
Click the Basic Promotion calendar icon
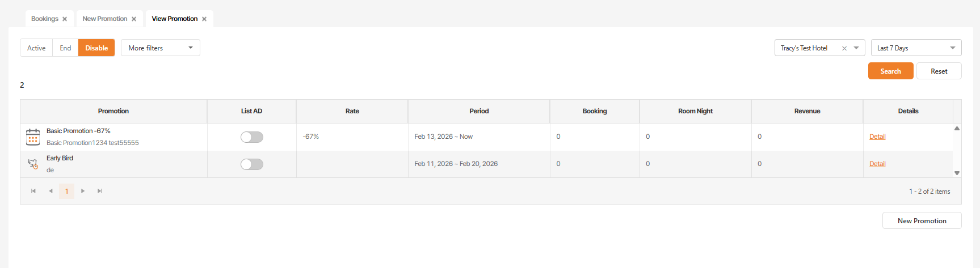point(33,137)
